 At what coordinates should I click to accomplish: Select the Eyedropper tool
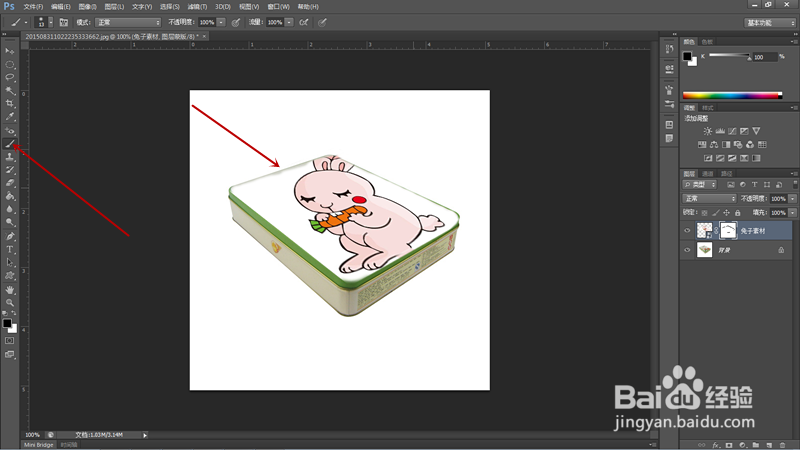click(10, 117)
